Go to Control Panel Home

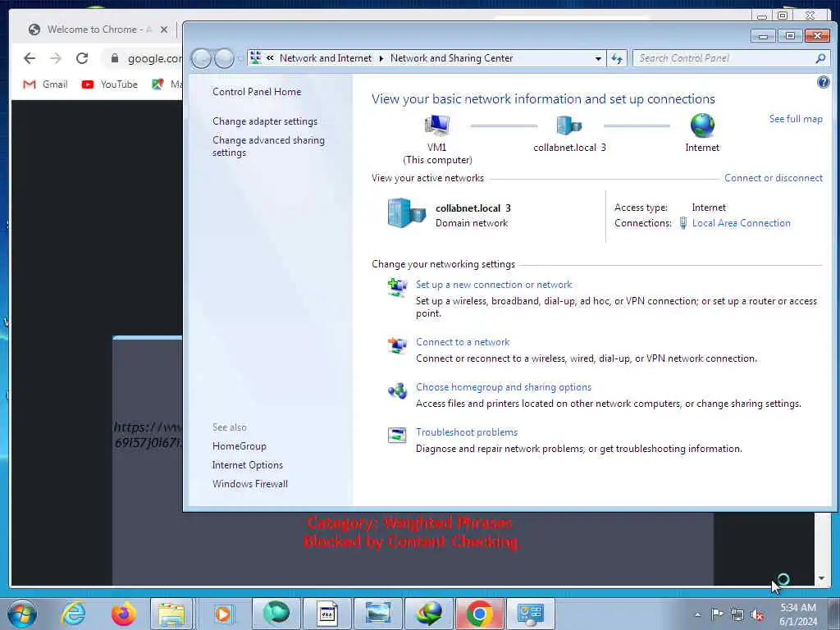pyautogui.click(x=257, y=92)
